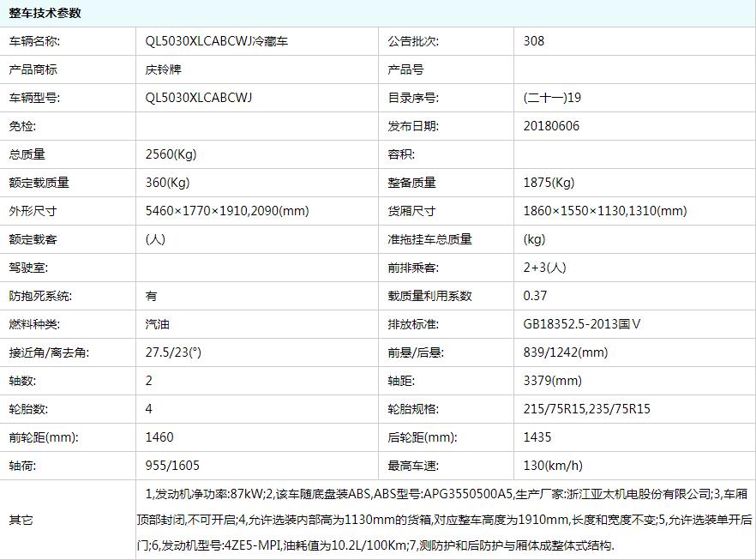Click the 其它 row label

coord(21,520)
